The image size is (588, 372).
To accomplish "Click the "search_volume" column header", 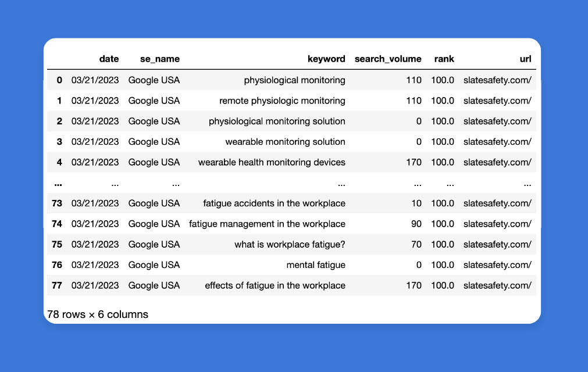I will coord(388,59).
